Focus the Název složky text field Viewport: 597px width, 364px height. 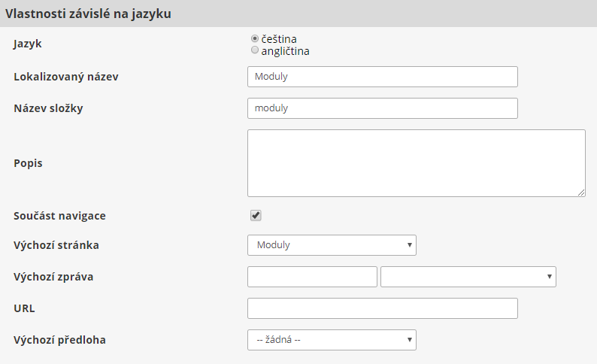click(382, 108)
